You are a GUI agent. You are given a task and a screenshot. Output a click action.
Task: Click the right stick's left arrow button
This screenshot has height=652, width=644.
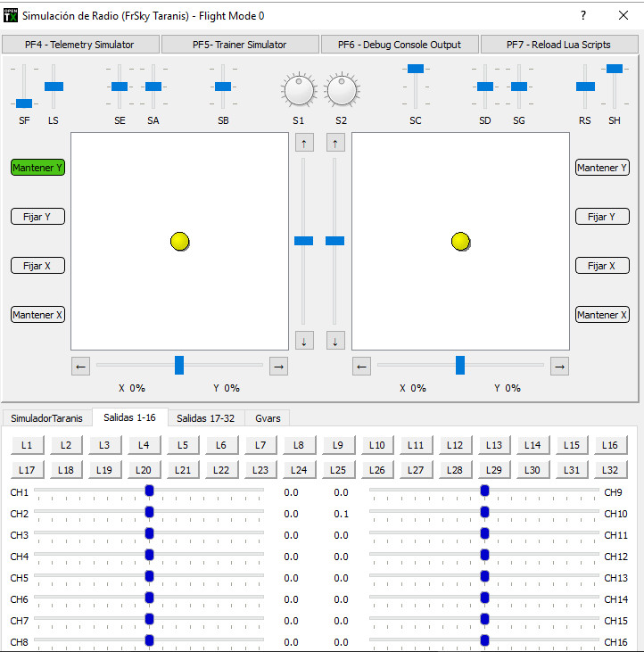(x=362, y=366)
